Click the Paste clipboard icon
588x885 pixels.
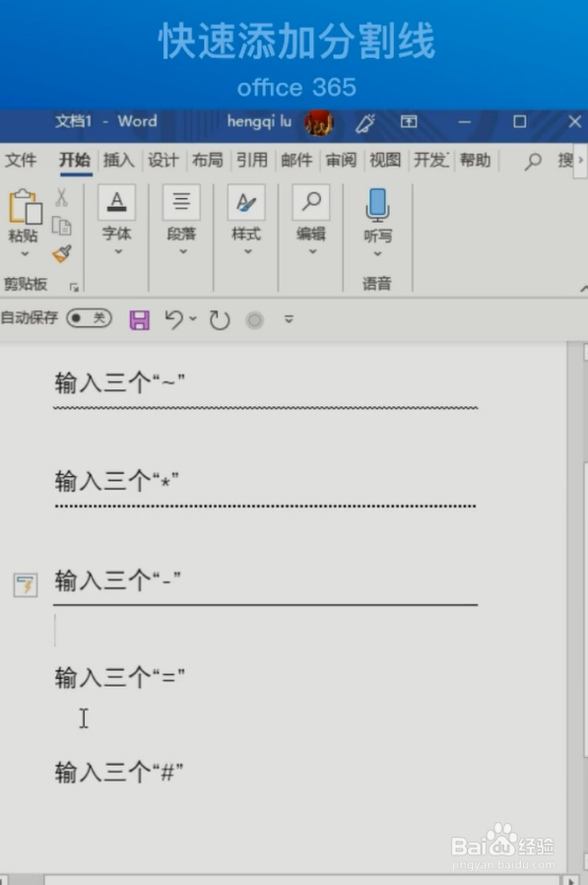(x=25, y=206)
